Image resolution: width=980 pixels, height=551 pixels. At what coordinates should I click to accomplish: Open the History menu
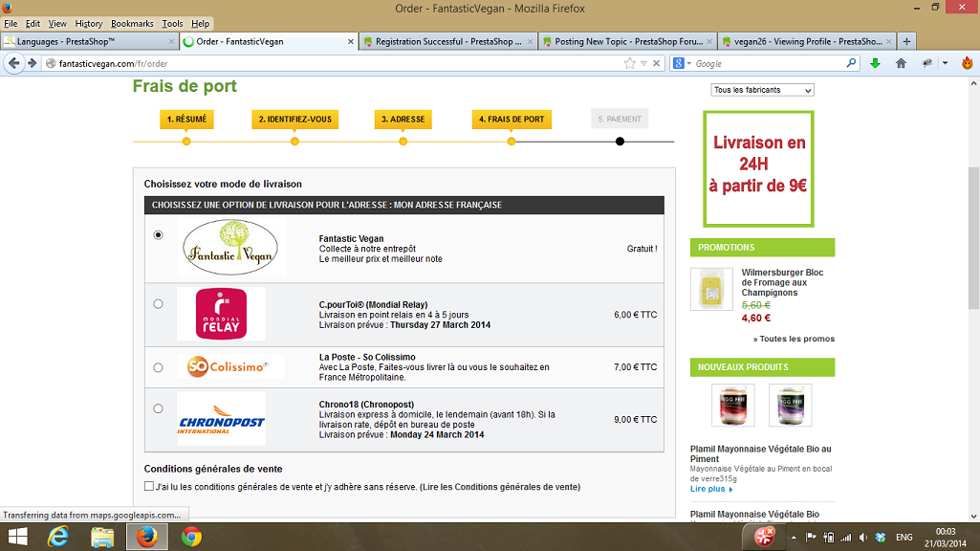[88, 23]
